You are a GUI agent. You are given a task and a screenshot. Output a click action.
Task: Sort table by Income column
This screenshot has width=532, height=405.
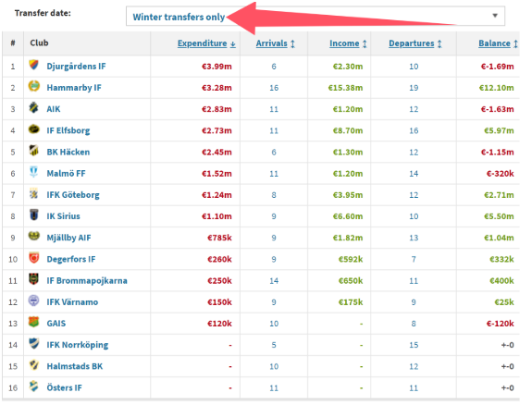348,43
